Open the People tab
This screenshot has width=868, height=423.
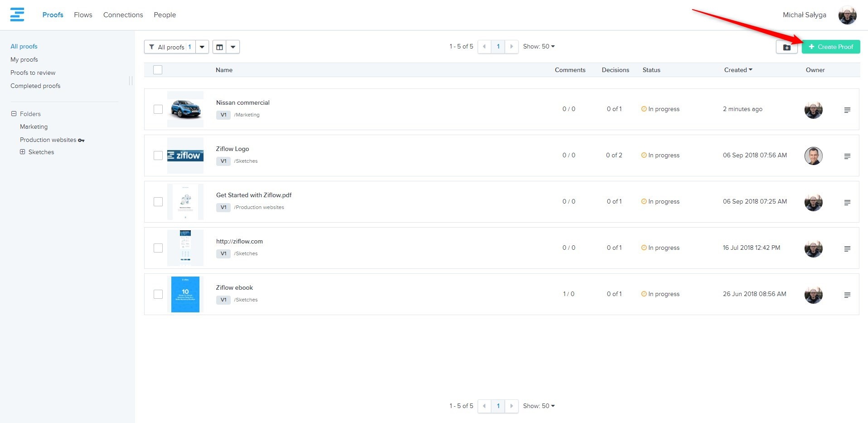coord(165,15)
